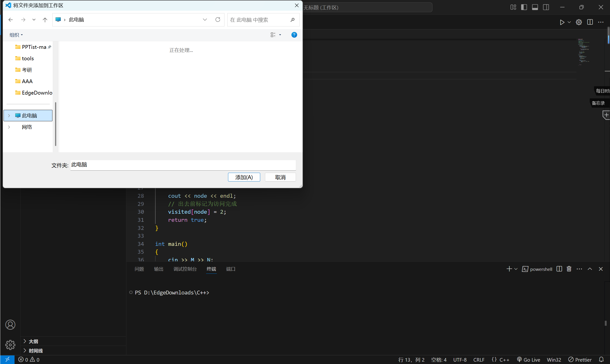The width and height of the screenshot is (610, 364).
Task: Switch to the 调试控制台 panel tab
Action: [185, 269]
